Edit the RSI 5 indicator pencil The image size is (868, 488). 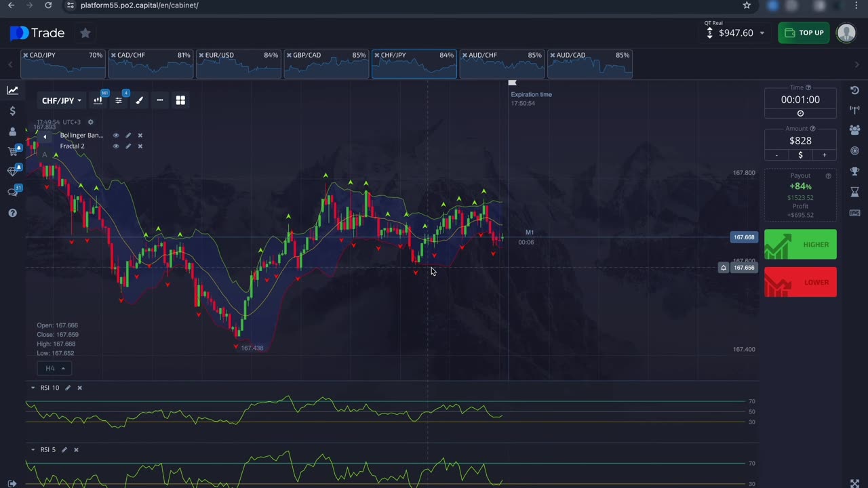64,449
